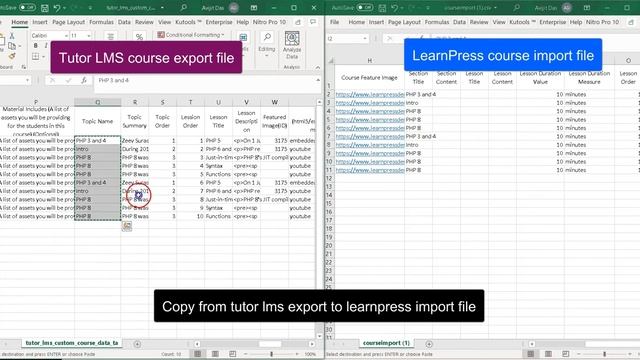Expand Editing group dropdown

click(x=267, y=56)
